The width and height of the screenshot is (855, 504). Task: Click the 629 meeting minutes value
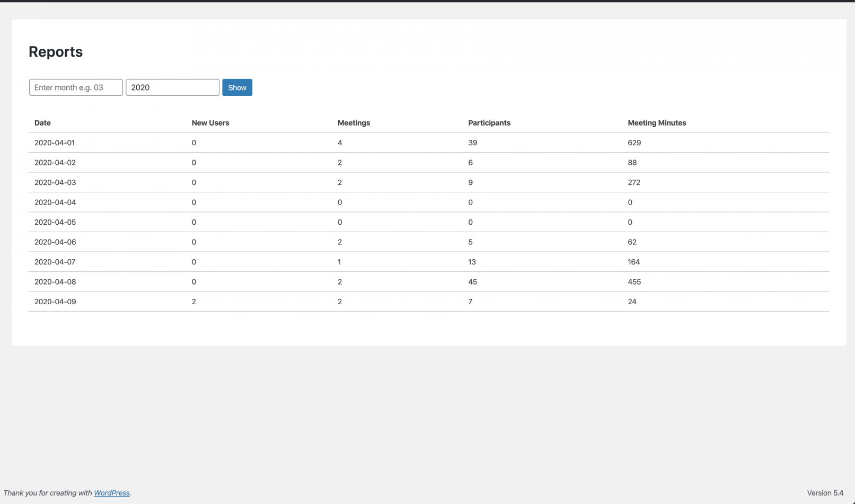[x=634, y=143]
